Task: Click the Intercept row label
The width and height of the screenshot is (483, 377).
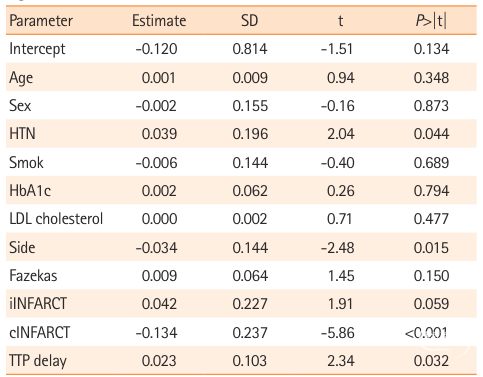Action: click(37, 49)
